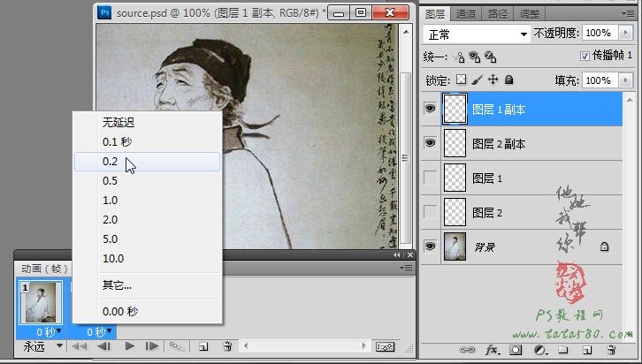Create a new layer in the Layers panel

587,350
